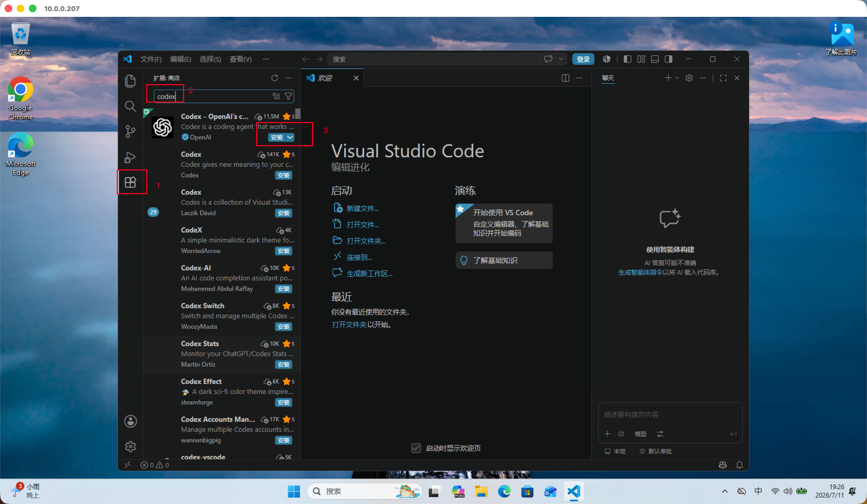867x504 pixels.
Task: Click the filter extensions funnel icon
Action: (288, 96)
